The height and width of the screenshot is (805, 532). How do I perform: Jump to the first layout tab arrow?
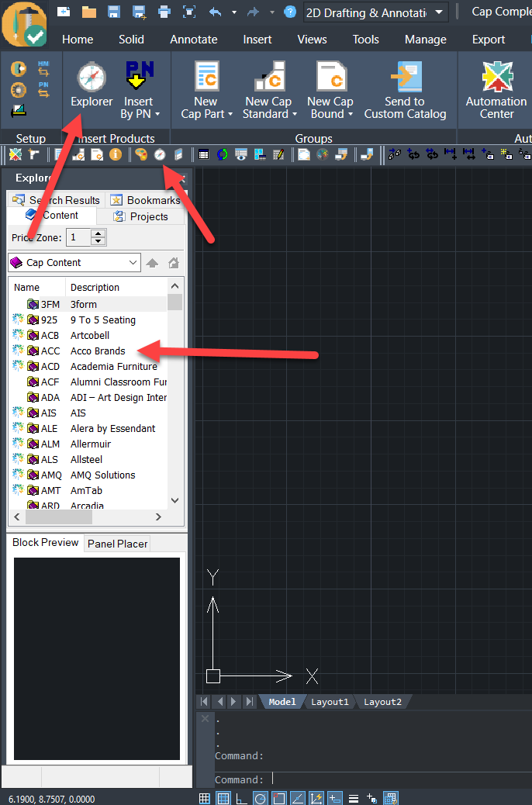pos(205,702)
